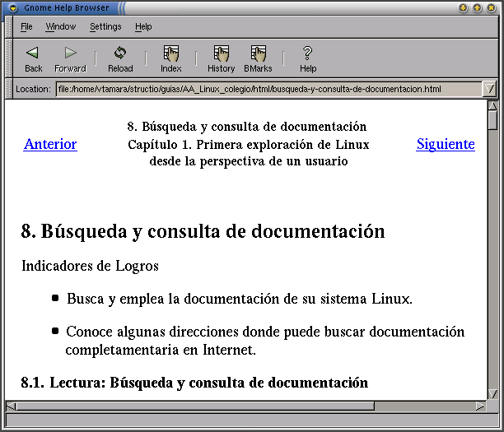The height and width of the screenshot is (432, 504).
Task: Expand the Location history dropdown arrow
Action: (490, 89)
